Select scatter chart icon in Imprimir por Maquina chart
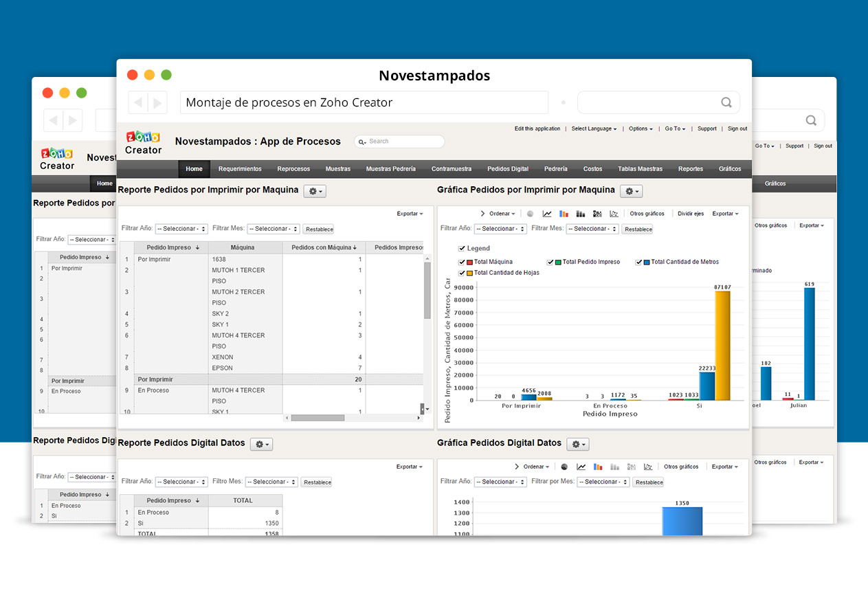 (x=614, y=214)
